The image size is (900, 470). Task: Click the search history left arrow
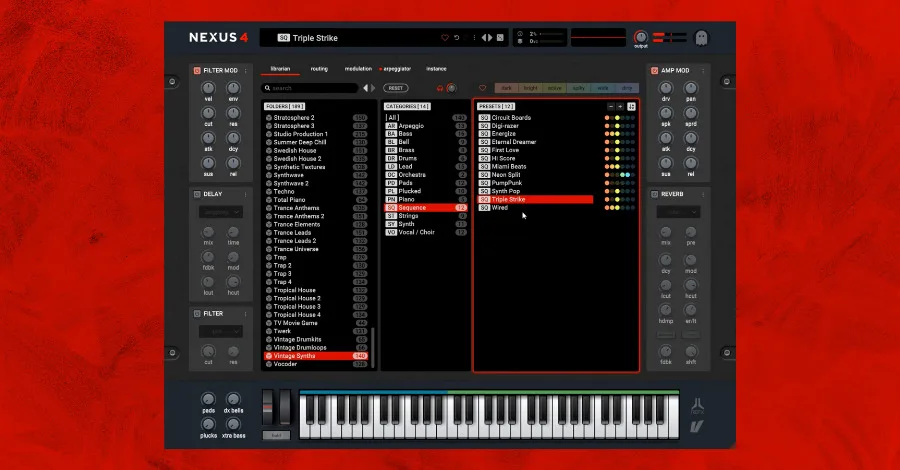pyautogui.click(x=366, y=88)
